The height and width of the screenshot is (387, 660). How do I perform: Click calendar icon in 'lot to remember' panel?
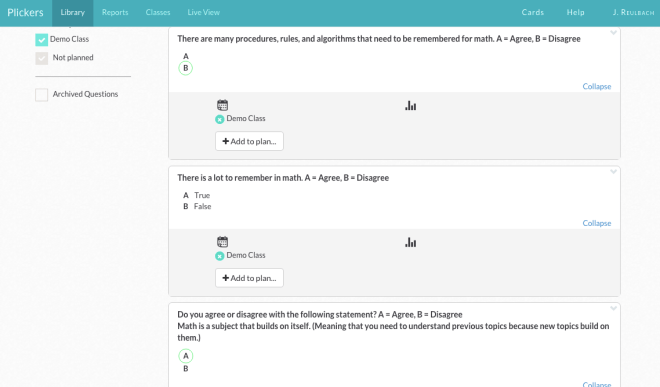(x=222, y=242)
